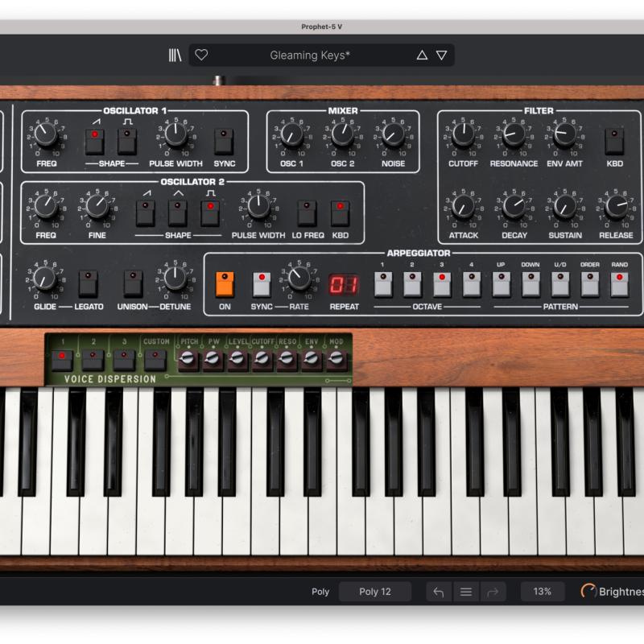Select Voice Dispersion CUSTOM button
Image resolution: width=644 pixels, height=644 pixels.
[155, 360]
